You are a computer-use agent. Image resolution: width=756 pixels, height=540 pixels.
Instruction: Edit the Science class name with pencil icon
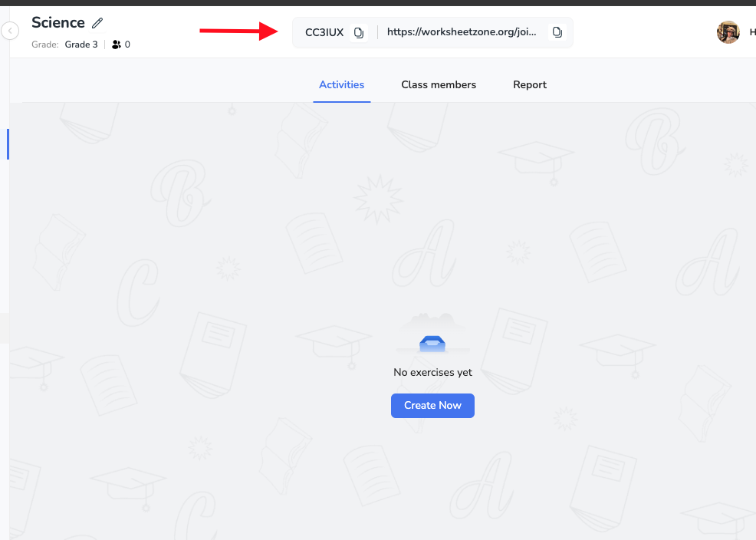97,23
